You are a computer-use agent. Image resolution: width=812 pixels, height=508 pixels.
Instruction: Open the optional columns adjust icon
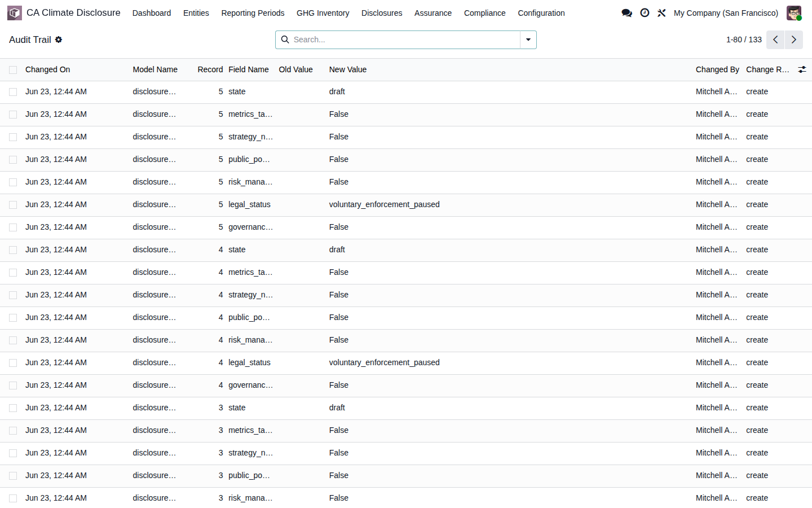(802, 69)
